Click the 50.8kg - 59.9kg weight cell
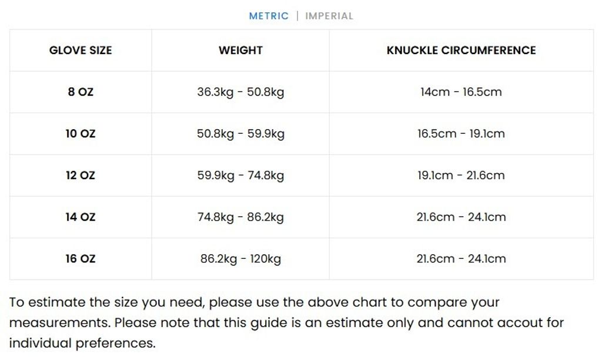This screenshot has height=364, width=602. [240, 133]
